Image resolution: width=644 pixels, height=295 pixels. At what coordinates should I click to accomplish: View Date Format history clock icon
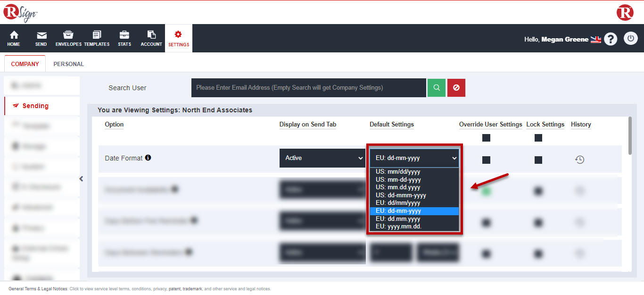[580, 160]
